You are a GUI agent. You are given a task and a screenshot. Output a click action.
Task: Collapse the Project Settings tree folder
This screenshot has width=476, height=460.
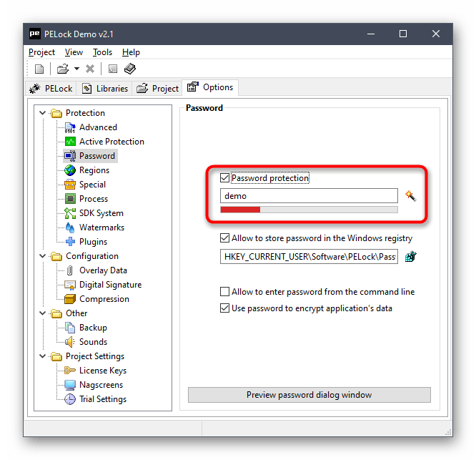click(42, 356)
